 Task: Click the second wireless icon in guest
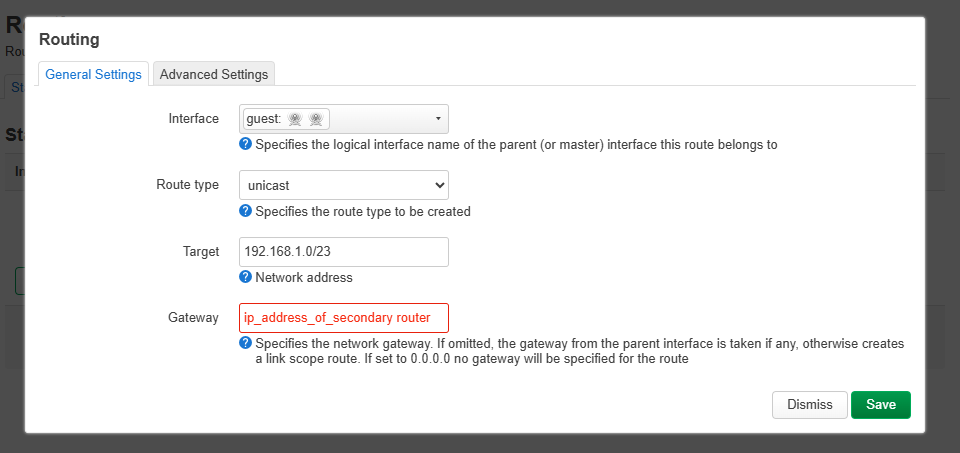click(315, 119)
